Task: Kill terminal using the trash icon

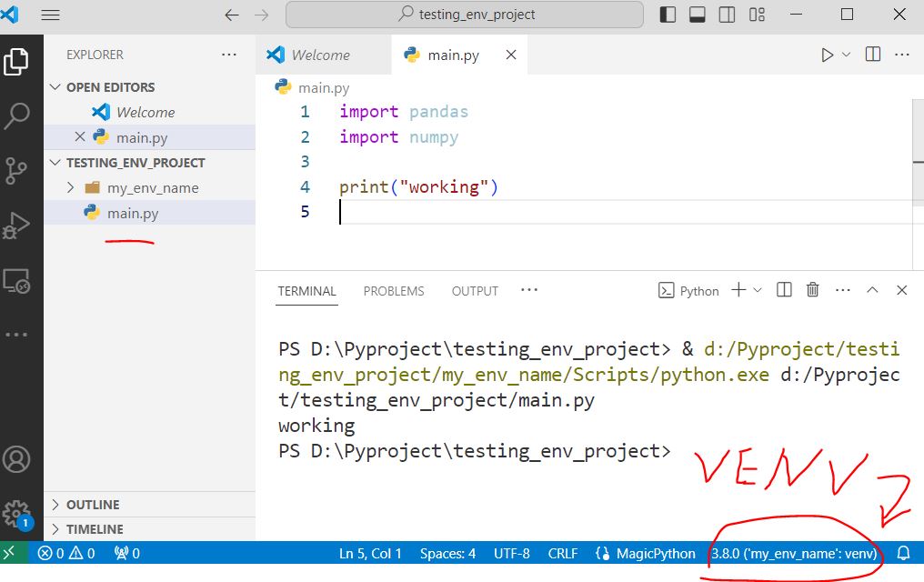Action: [812, 290]
